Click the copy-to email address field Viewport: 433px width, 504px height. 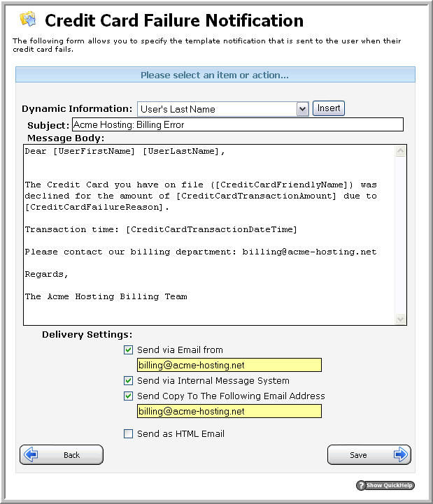click(229, 411)
